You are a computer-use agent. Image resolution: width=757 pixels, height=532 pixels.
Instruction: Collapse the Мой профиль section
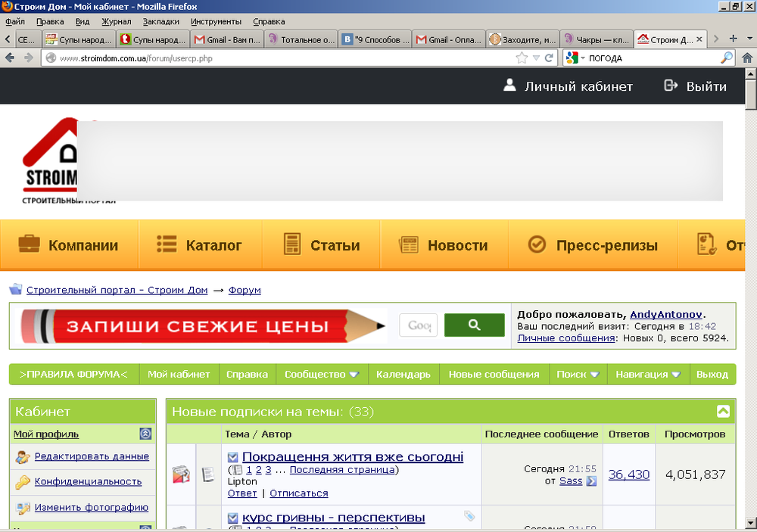(x=145, y=434)
